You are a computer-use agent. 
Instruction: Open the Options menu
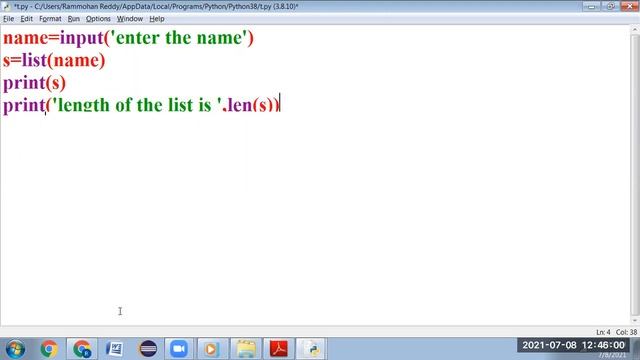pos(98,19)
